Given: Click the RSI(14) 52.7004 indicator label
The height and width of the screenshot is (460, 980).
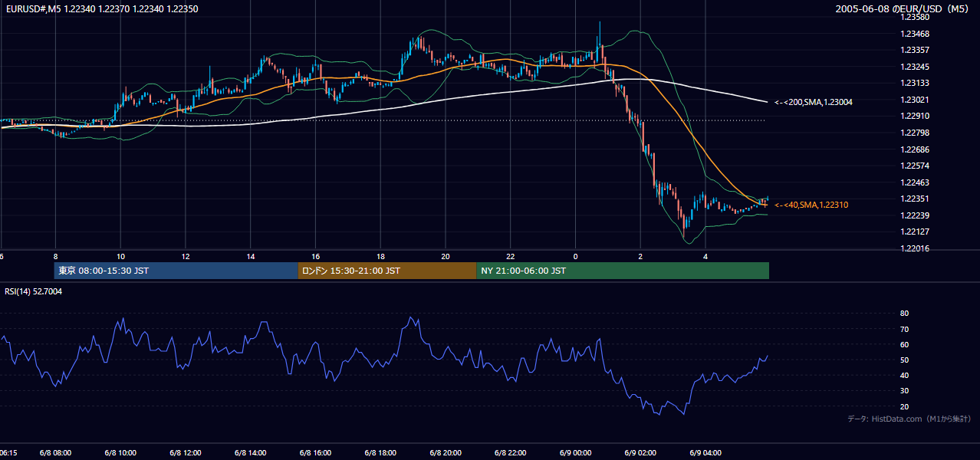Looking at the screenshot, I should pos(34,291).
